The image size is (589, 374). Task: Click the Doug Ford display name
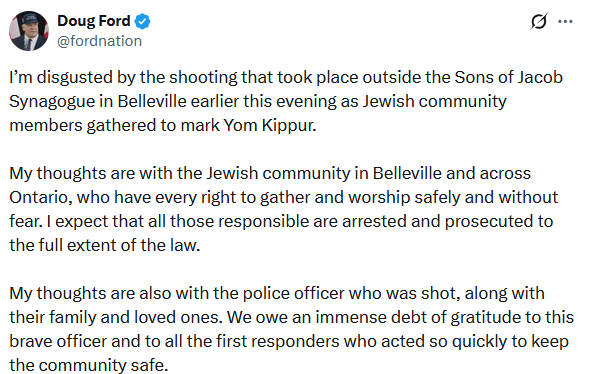pyautogui.click(x=94, y=21)
